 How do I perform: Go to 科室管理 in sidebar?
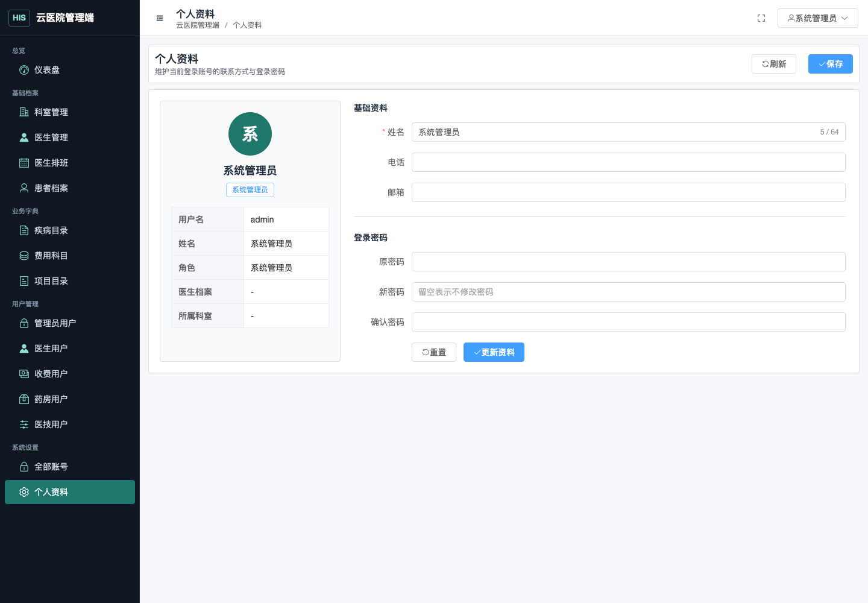pyautogui.click(x=70, y=112)
